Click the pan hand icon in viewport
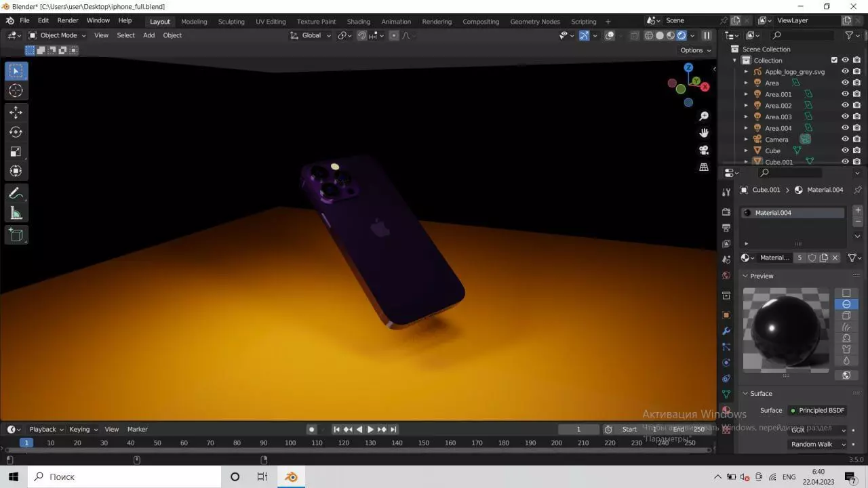This screenshot has height=488, width=868. (x=704, y=133)
